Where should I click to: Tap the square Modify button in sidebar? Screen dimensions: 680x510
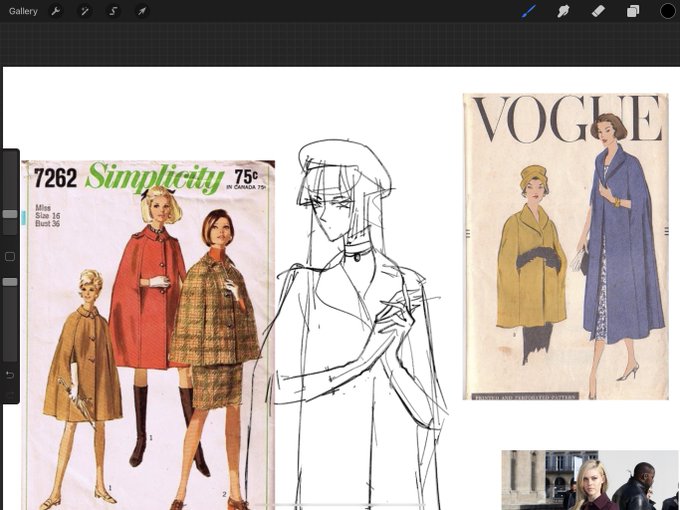pos(10,257)
